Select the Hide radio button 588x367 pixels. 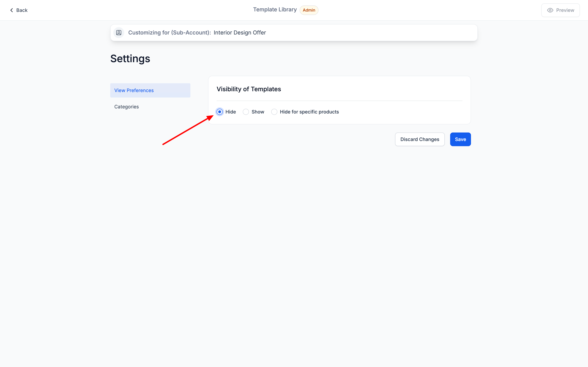pos(220,112)
